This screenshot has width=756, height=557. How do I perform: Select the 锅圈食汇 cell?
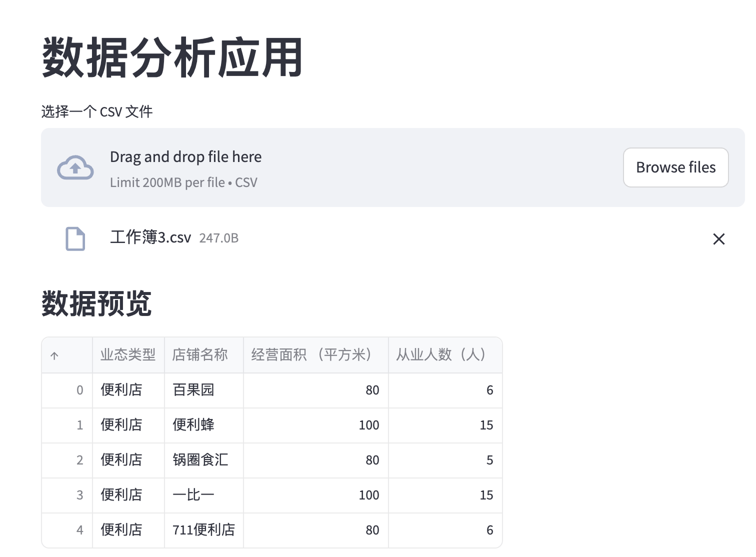204,460
